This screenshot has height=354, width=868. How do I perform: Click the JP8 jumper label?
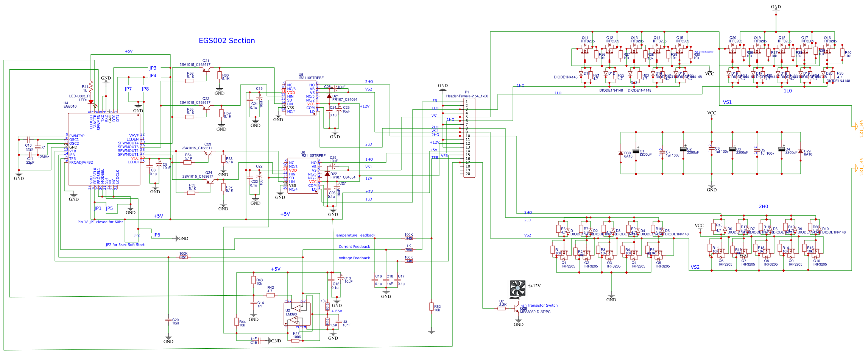click(145, 89)
